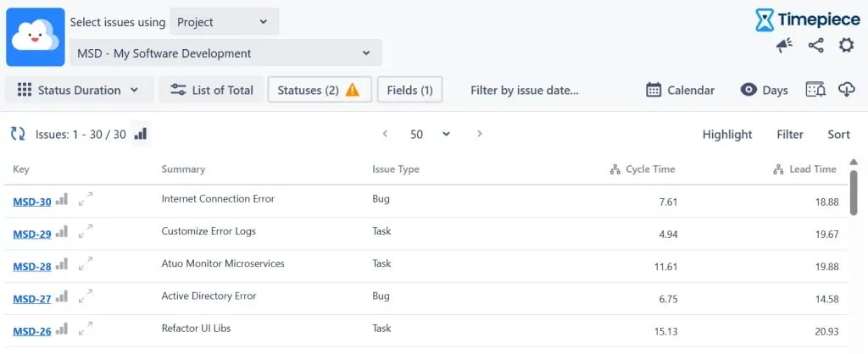This screenshot has width=868, height=354.
Task: Open the MSD-29 issue link
Action: [32, 234]
